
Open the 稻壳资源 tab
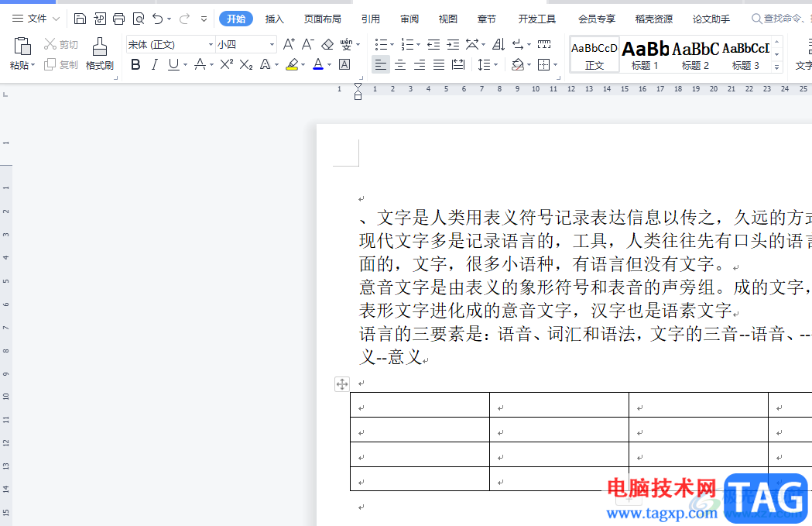(x=653, y=19)
